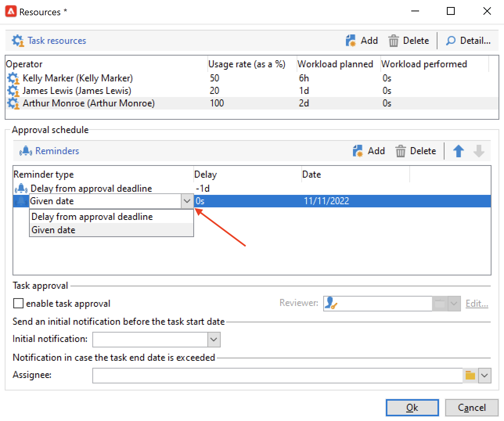The height and width of the screenshot is (421, 504).
Task: Move the selected reminder up
Action: pos(459,151)
